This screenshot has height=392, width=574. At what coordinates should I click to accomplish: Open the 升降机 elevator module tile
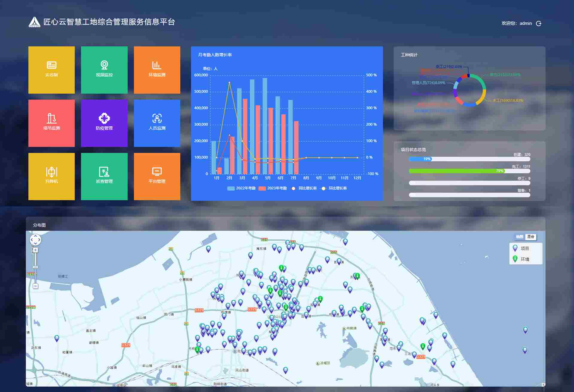[x=51, y=176]
